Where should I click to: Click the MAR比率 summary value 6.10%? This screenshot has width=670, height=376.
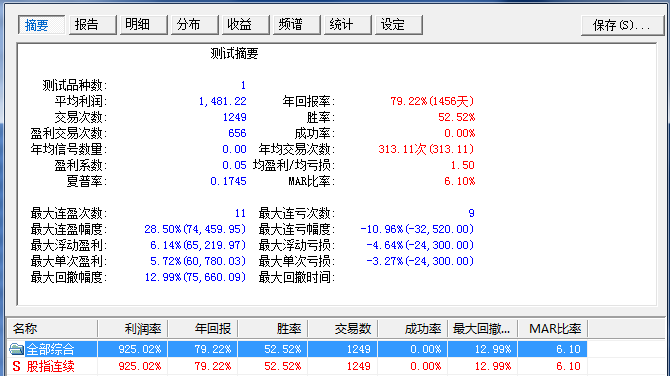[459, 181]
